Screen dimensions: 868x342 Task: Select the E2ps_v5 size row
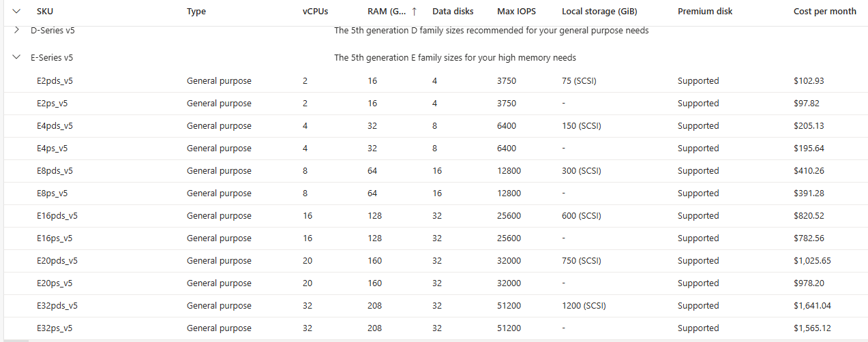[x=436, y=104]
